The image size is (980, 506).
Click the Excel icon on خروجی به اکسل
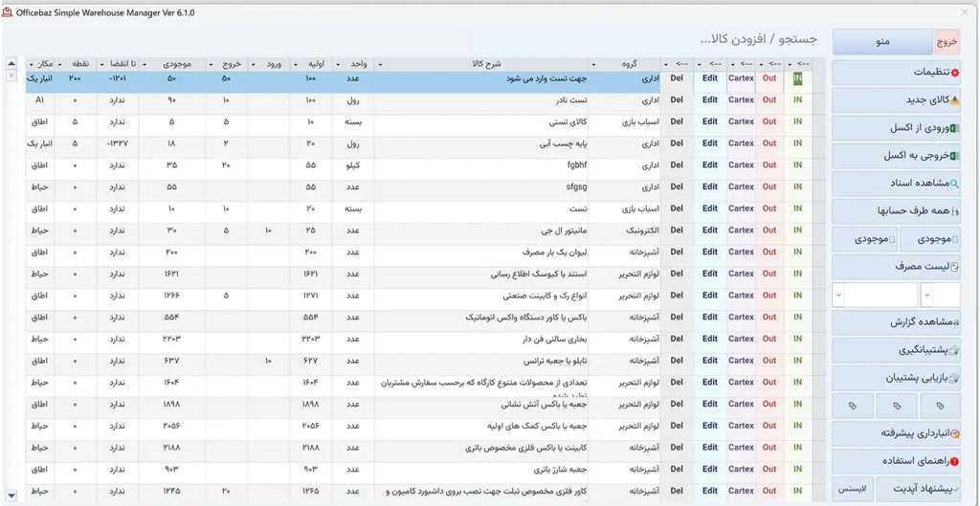[954, 156]
